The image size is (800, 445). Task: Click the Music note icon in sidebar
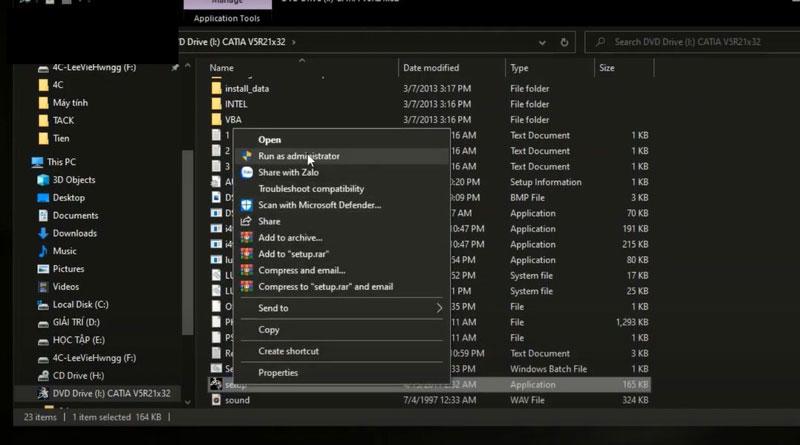tap(44, 251)
